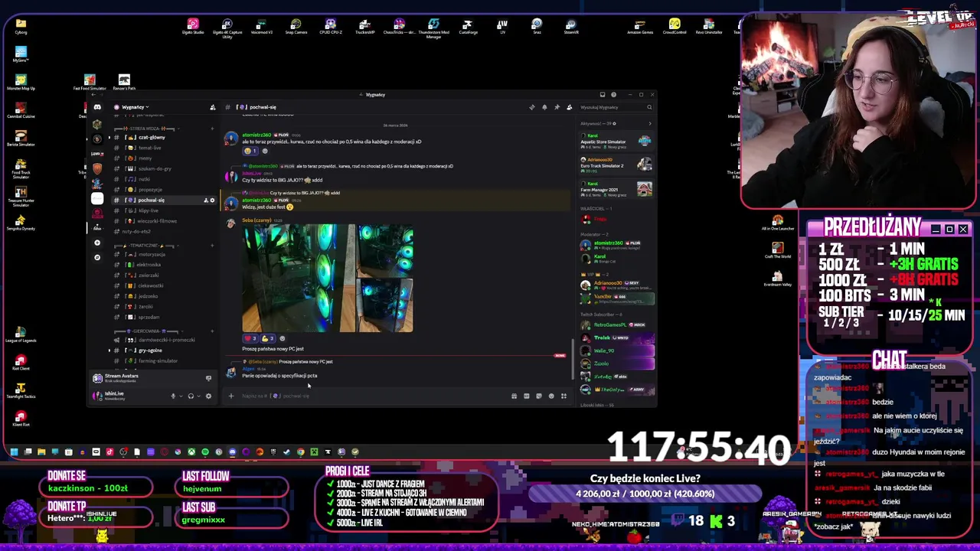This screenshot has width=980, height=551.
Task: Toggle the member list icon
Action: (x=569, y=107)
